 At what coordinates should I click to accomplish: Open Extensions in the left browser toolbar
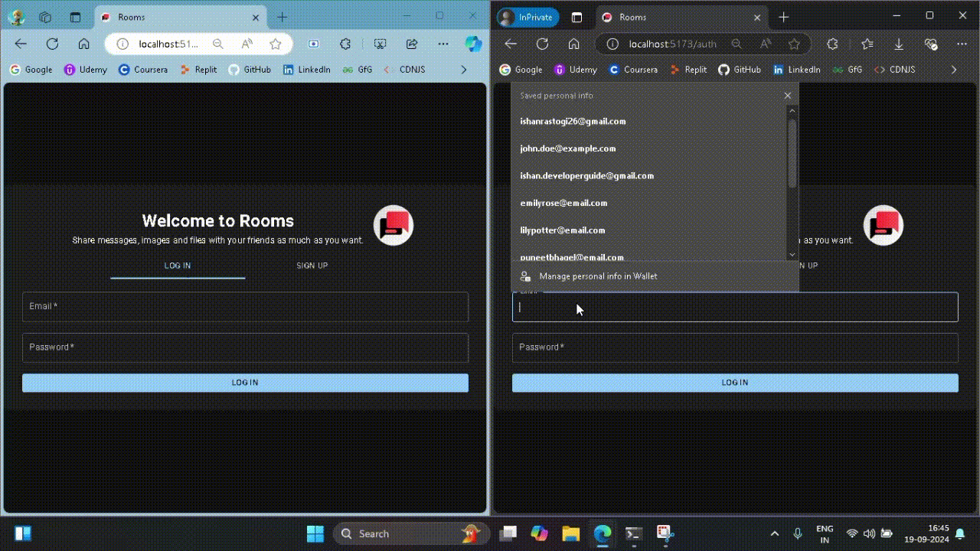345,44
